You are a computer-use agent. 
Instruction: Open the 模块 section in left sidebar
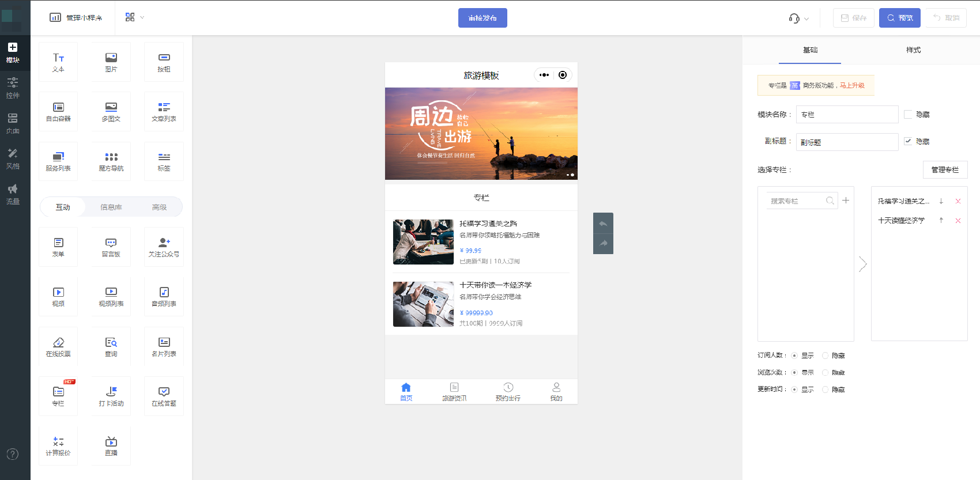click(x=13, y=52)
